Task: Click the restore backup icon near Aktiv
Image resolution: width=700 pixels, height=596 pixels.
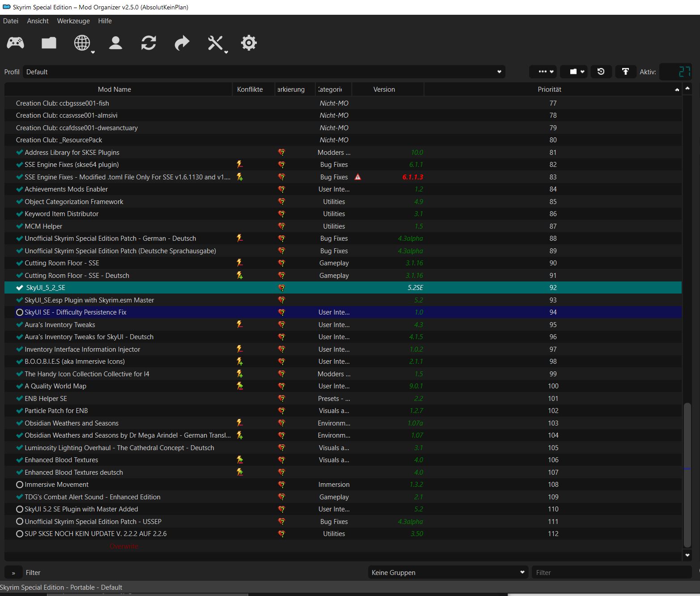Action: pyautogui.click(x=601, y=72)
